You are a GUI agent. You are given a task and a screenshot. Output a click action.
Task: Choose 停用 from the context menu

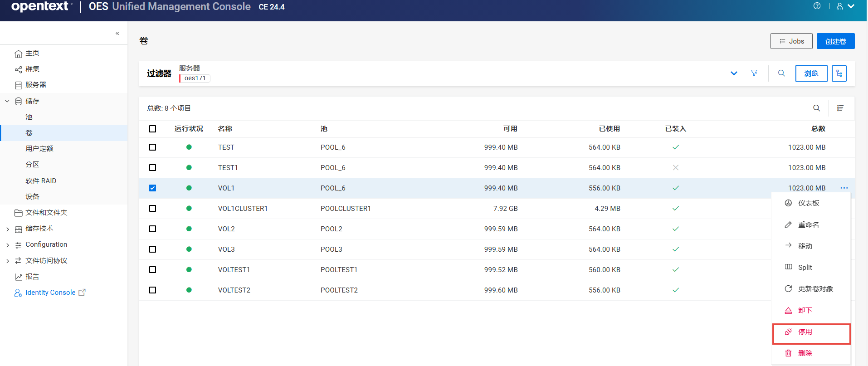805,332
